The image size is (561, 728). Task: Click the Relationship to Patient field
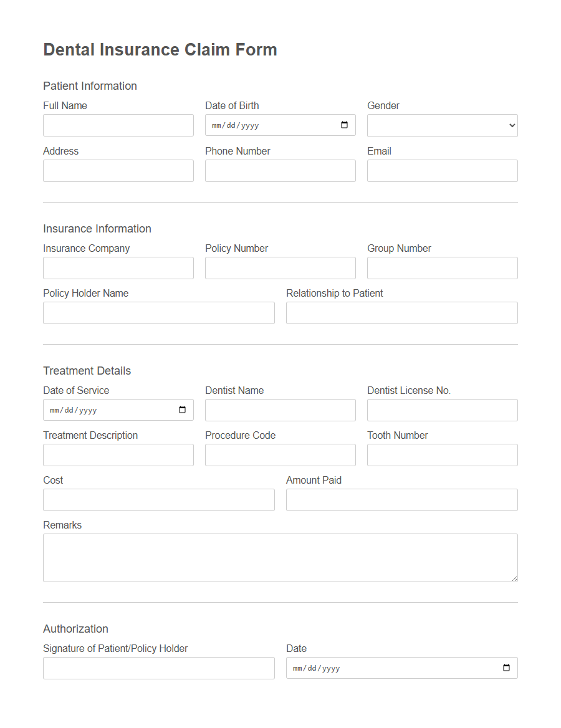pos(401,312)
